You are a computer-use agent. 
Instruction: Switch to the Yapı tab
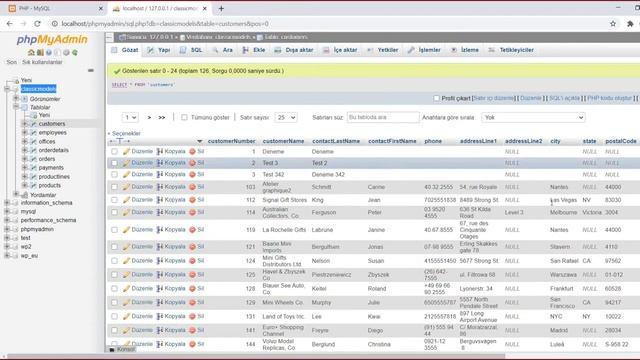pos(159,50)
